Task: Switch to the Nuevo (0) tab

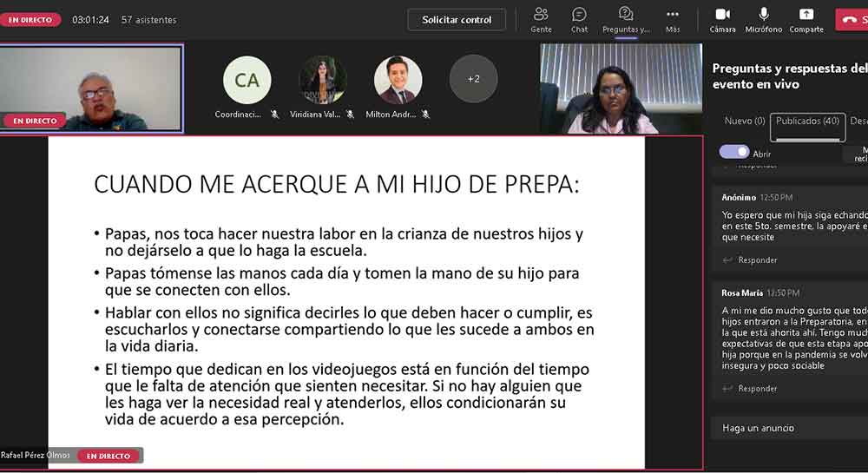Action: [x=745, y=122]
